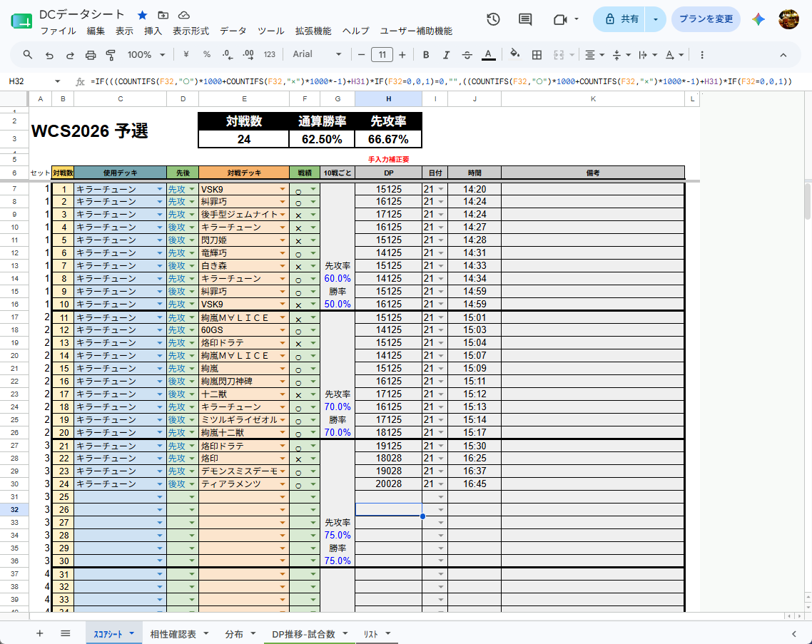Screen dimensions: 812x644
Task: Redo the last action
Action: coord(70,55)
